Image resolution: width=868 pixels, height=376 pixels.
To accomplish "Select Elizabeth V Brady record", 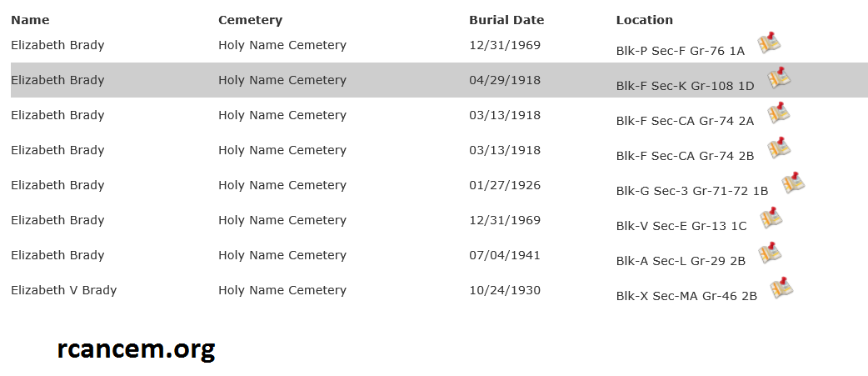I will coord(63,290).
